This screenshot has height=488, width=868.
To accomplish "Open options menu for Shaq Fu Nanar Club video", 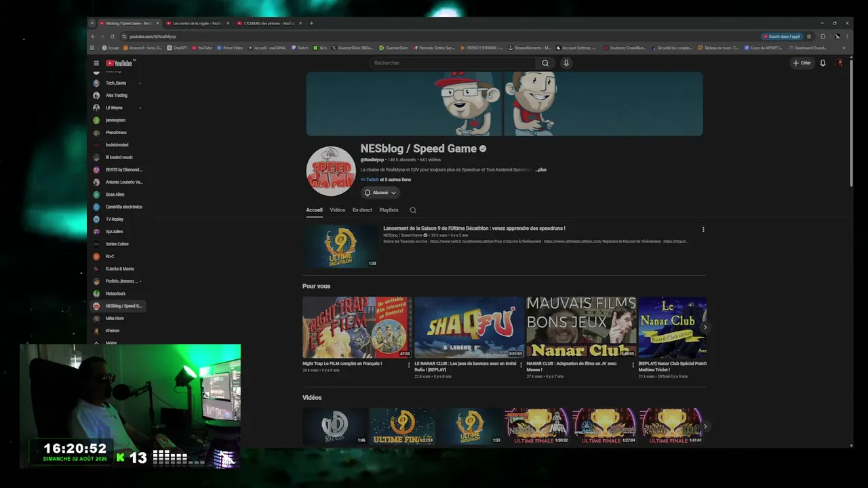I will click(521, 365).
